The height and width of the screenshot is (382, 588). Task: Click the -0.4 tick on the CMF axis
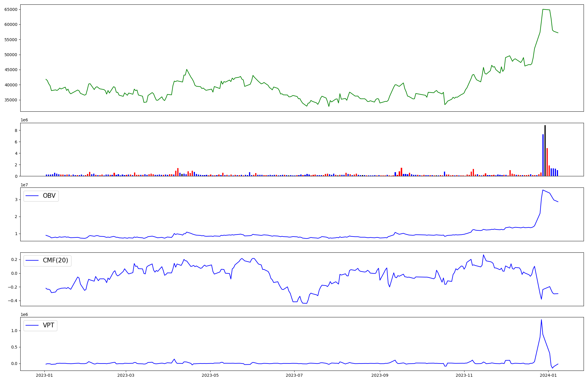click(12, 301)
